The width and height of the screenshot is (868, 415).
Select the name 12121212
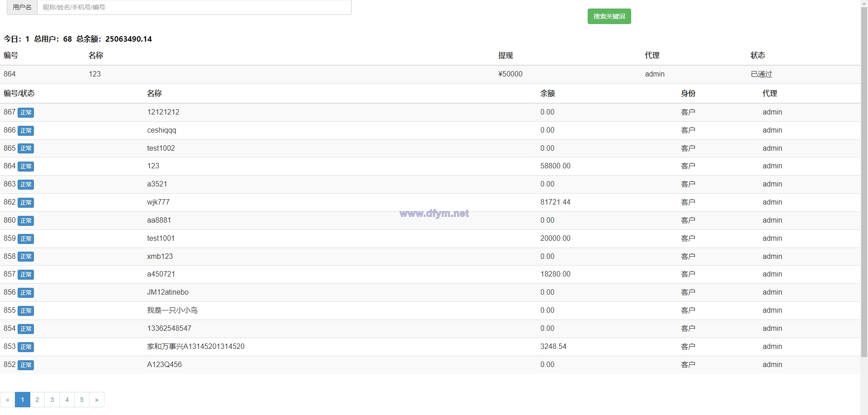[x=163, y=112]
